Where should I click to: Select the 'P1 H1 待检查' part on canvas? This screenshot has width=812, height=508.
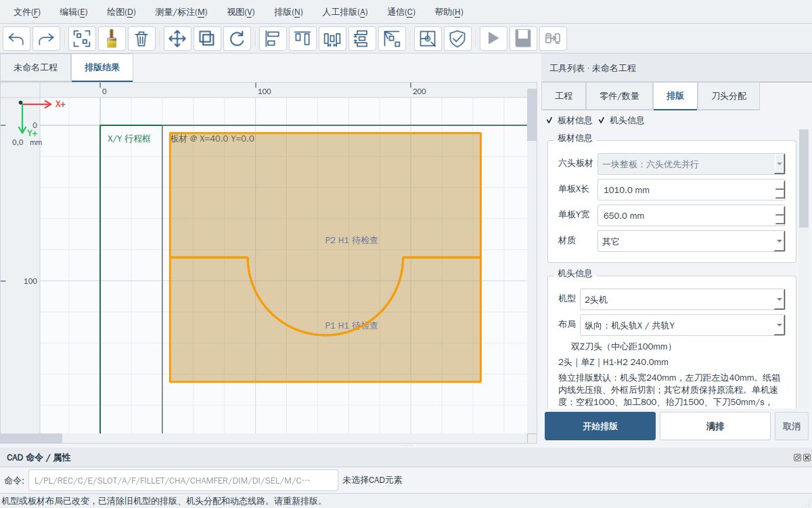[x=351, y=326]
